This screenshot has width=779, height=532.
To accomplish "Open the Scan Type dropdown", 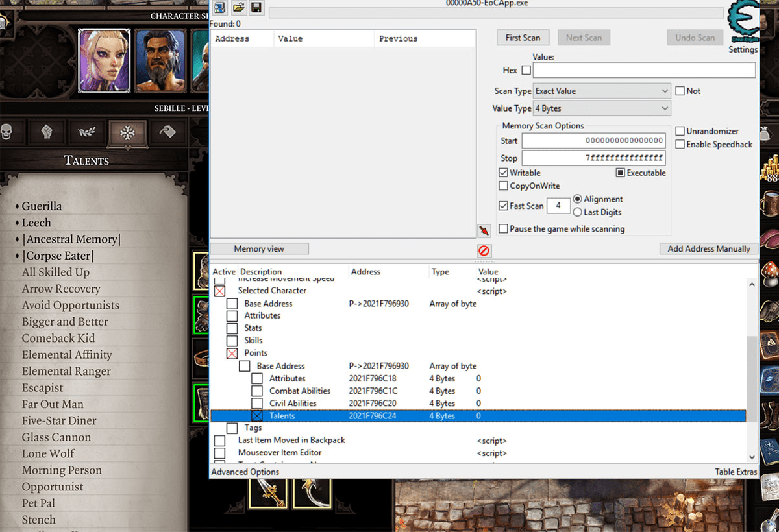I will pyautogui.click(x=601, y=91).
